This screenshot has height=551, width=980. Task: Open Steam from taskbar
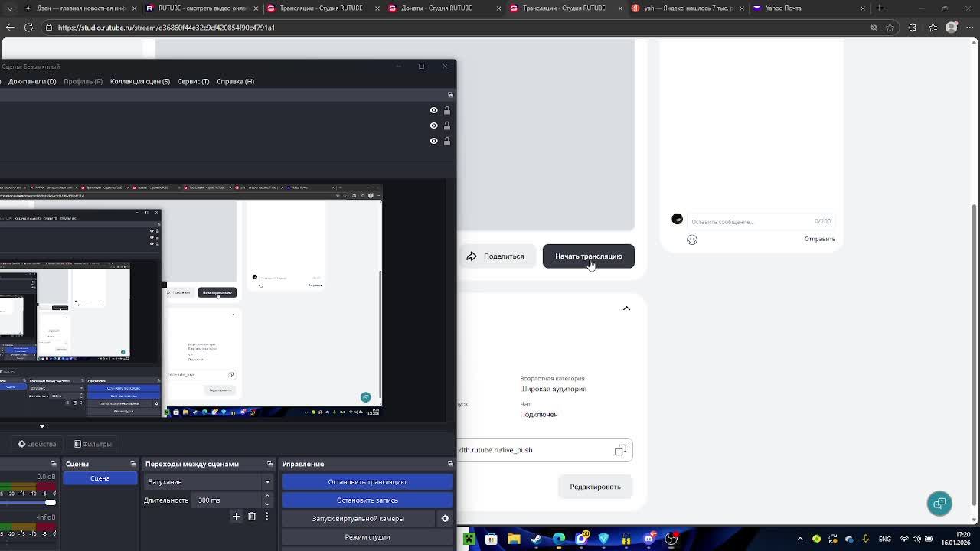(536, 539)
